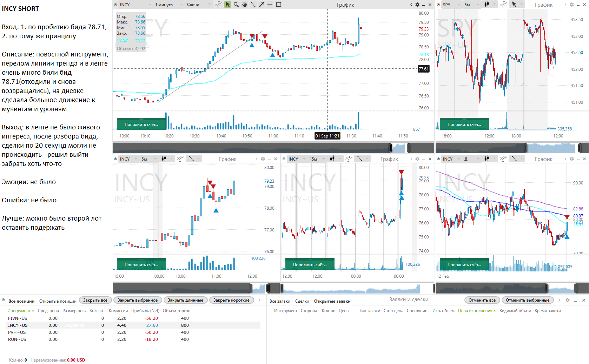Image resolution: width=589 pixels, height=364 pixels.
Task: Open settings gear of INCY 15m chart
Action: click(417, 159)
